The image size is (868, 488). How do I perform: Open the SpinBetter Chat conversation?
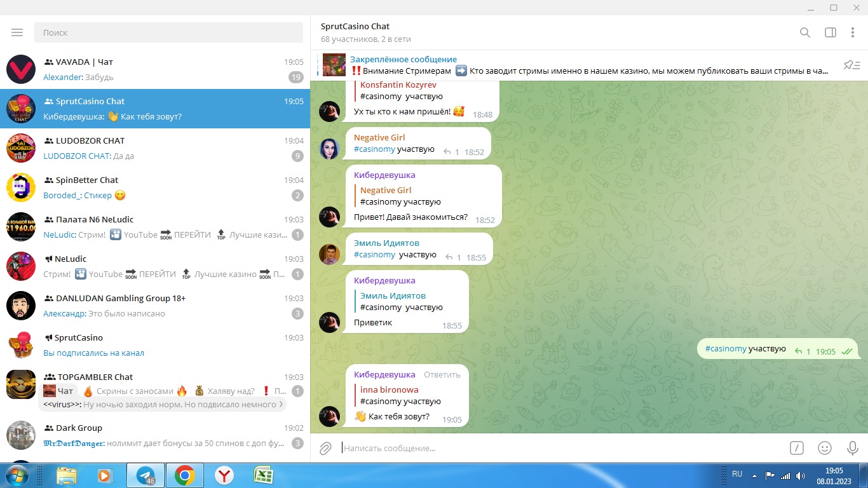tap(155, 187)
